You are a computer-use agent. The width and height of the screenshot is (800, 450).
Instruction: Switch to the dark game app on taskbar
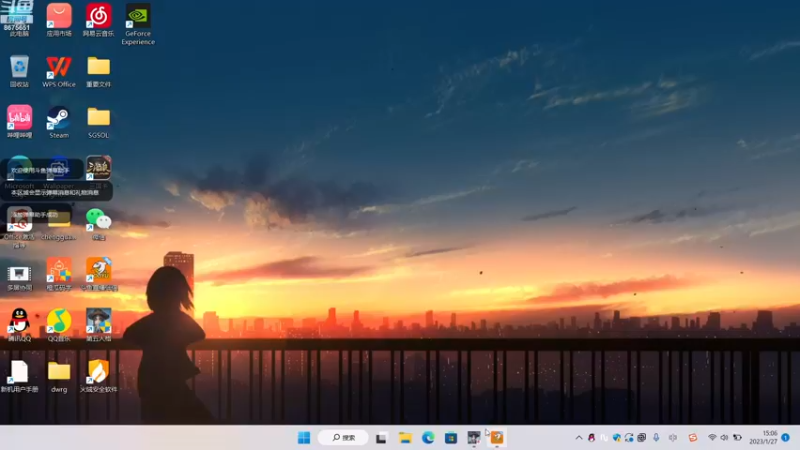pyautogui.click(x=474, y=438)
